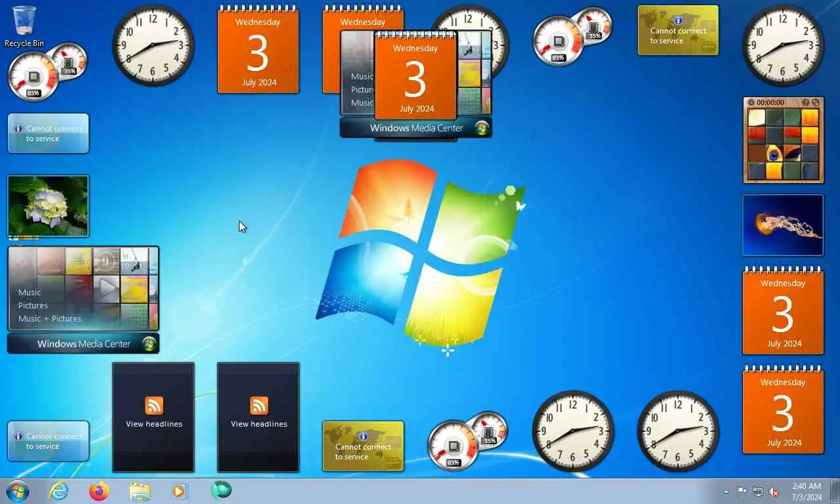The height and width of the screenshot is (504, 840).
Task: Click the blue weather gadget above the Start button
Action: [48, 441]
